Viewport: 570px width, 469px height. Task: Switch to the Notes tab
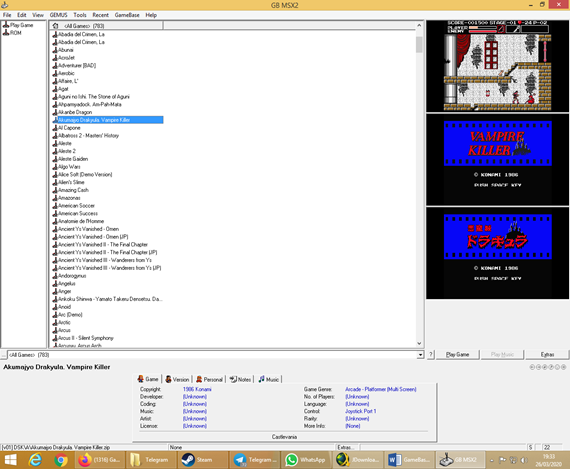pyautogui.click(x=240, y=379)
